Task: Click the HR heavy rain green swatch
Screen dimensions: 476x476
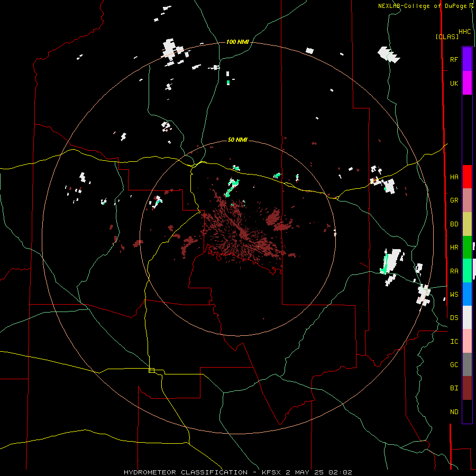Action: click(x=467, y=248)
